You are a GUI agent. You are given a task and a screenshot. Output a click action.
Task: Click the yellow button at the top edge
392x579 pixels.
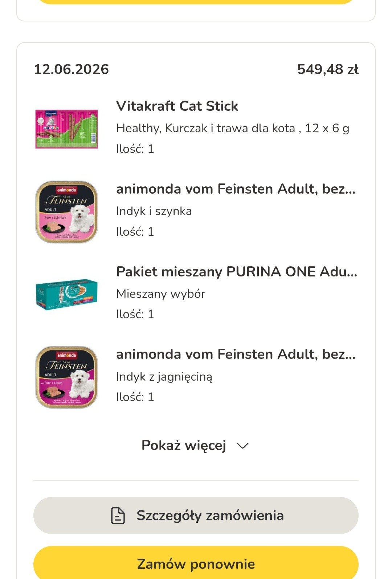196,1
